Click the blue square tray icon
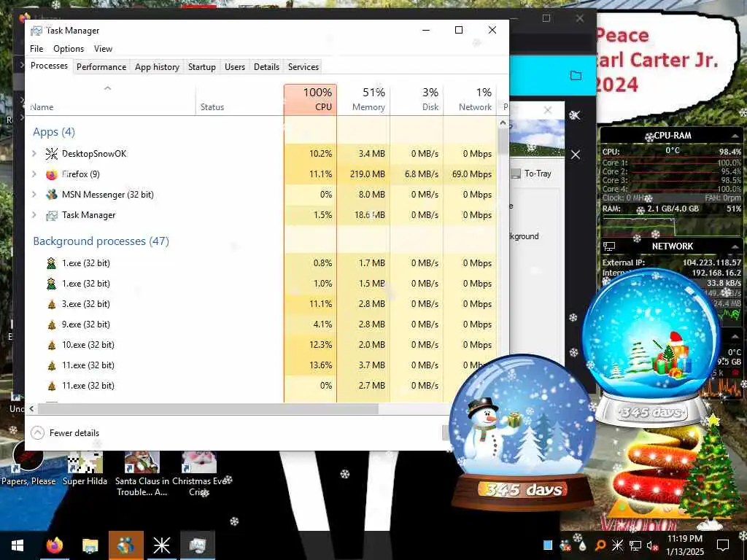This screenshot has height=560, width=747. coord(548,545)
